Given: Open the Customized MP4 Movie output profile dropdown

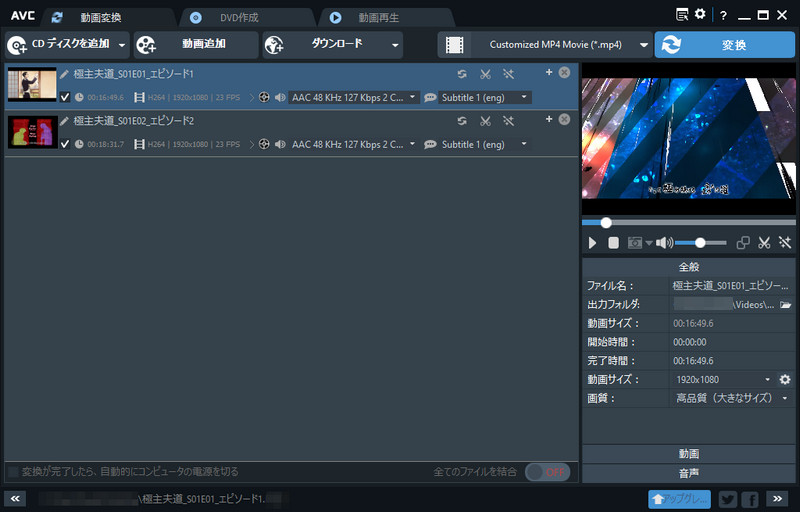Looking at the screenshot, I should pyautogui.click(x=545, y=44).
